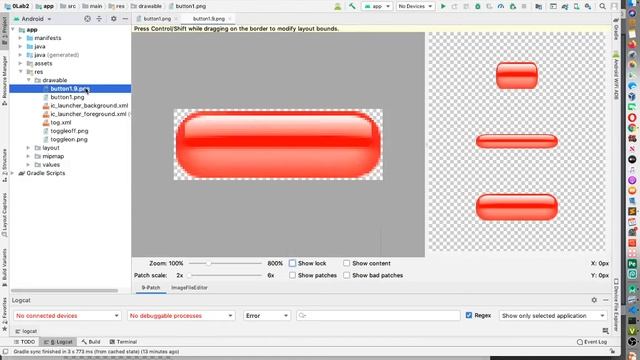Click the Apply Changes icon beside Run

coord(454,6)
